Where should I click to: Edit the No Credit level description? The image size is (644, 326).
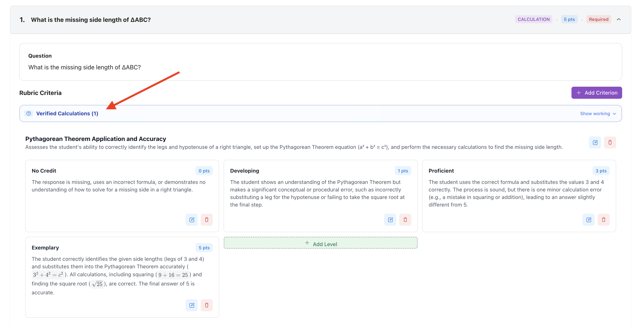[x=191, y=220]
